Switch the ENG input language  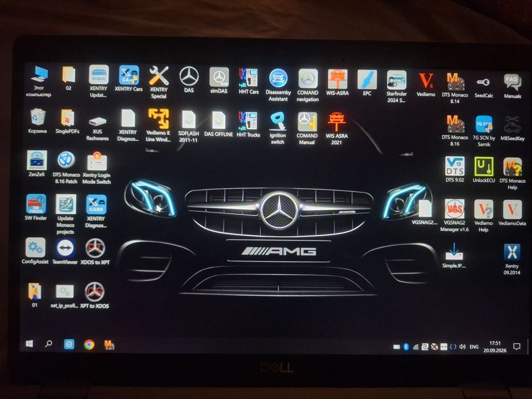pyautogui.click(x=474, y=347)
